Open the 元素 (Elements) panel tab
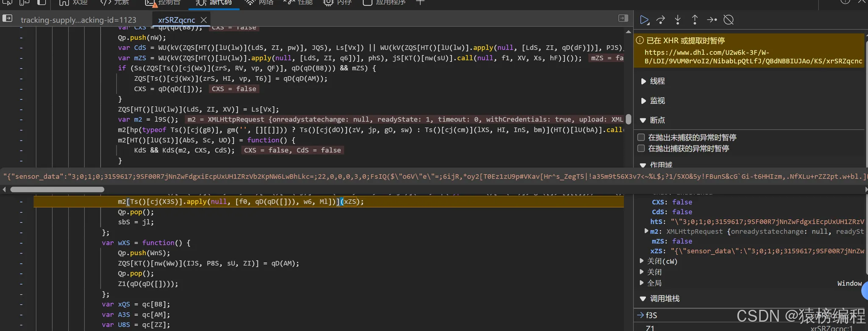 115,3
